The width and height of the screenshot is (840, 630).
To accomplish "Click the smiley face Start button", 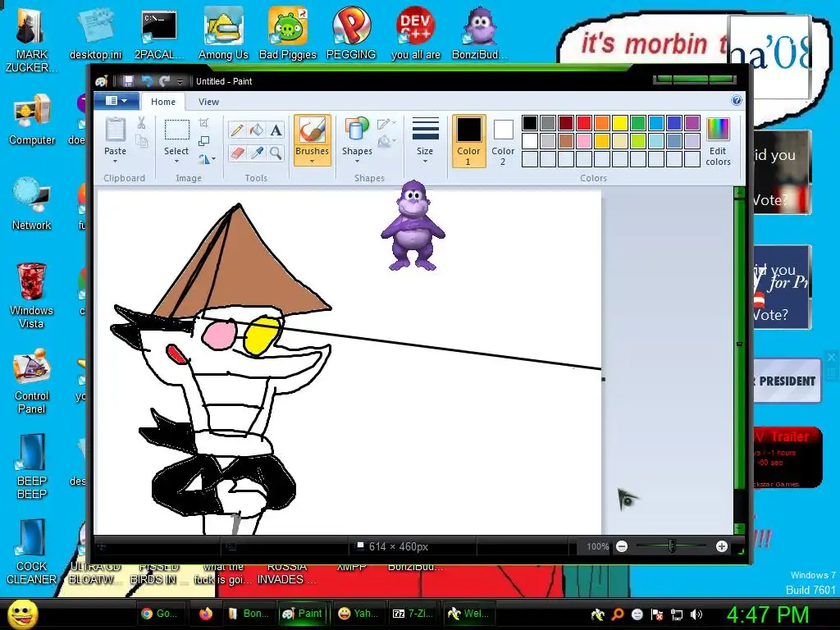I will pyautogui.click(x=23, y=614).
